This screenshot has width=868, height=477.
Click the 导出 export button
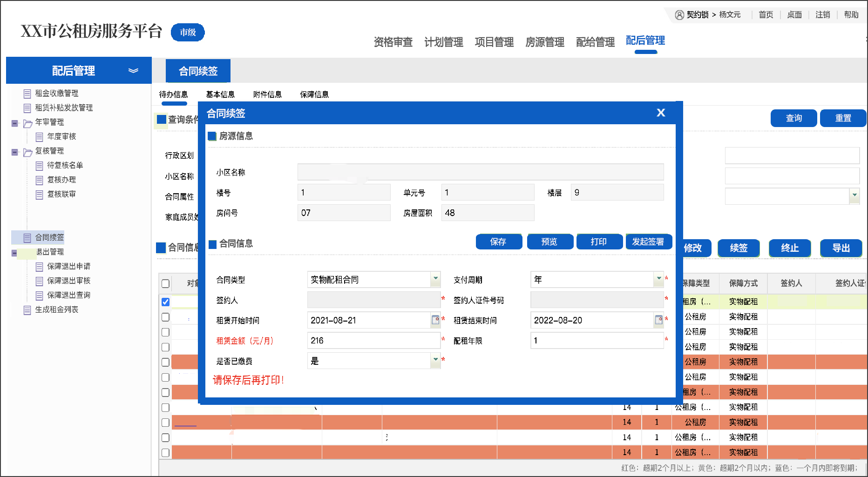coord(841,248)
